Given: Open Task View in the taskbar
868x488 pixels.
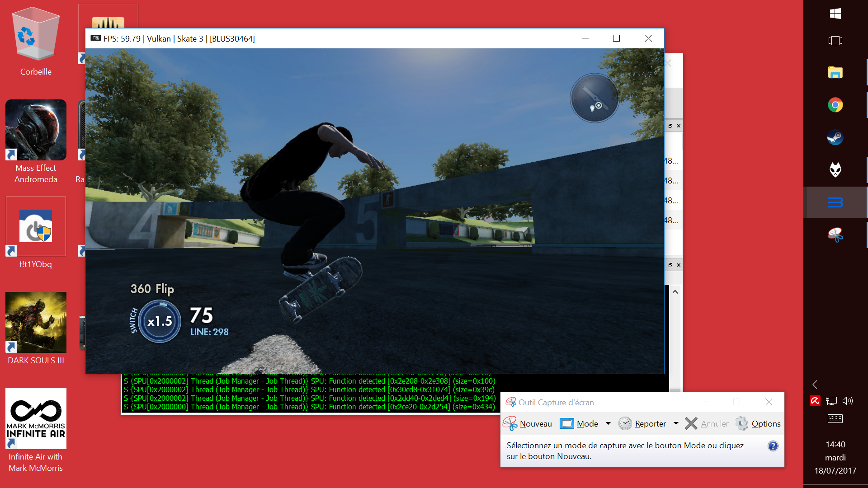Looking at the screenshot, I should (x=835, y=41).
